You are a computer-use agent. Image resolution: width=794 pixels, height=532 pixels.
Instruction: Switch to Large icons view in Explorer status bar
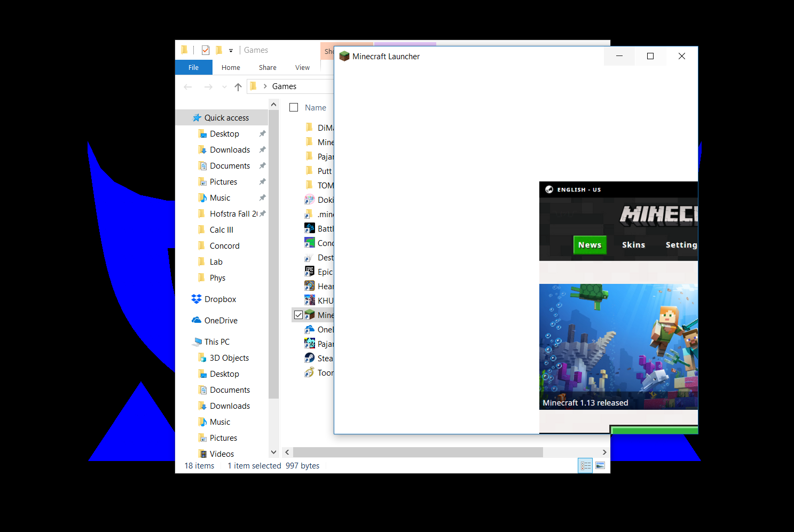tap(600, 466)
